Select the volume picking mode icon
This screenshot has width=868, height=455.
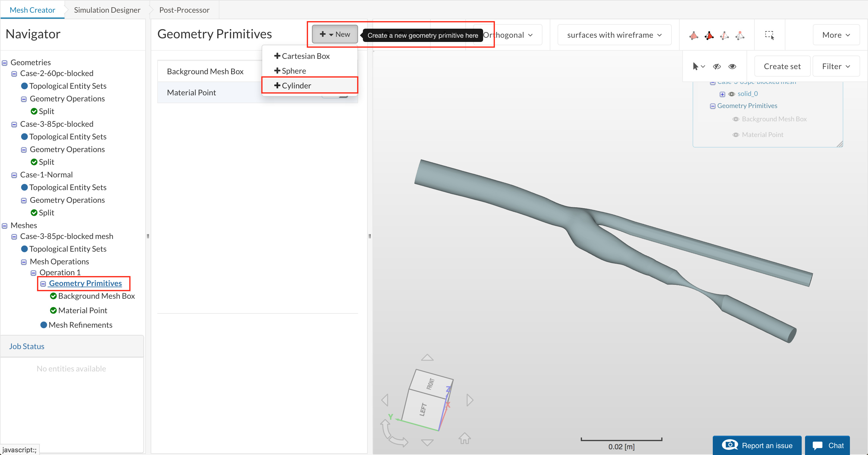(x=693, y=35)
